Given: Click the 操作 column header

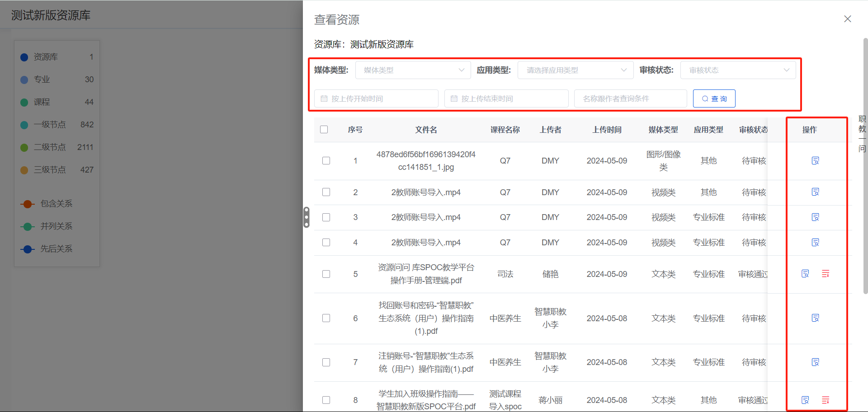Looking at the screenshot, I should [809, 130].
